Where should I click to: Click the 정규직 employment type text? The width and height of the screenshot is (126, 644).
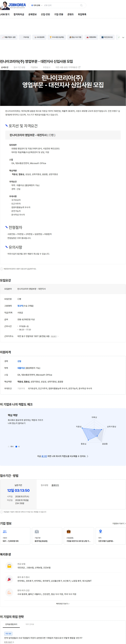click(20, 306)
